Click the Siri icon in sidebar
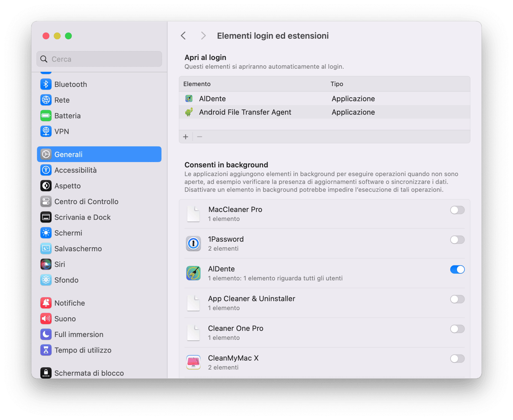 pyautogui.click(x=46, y=264)
